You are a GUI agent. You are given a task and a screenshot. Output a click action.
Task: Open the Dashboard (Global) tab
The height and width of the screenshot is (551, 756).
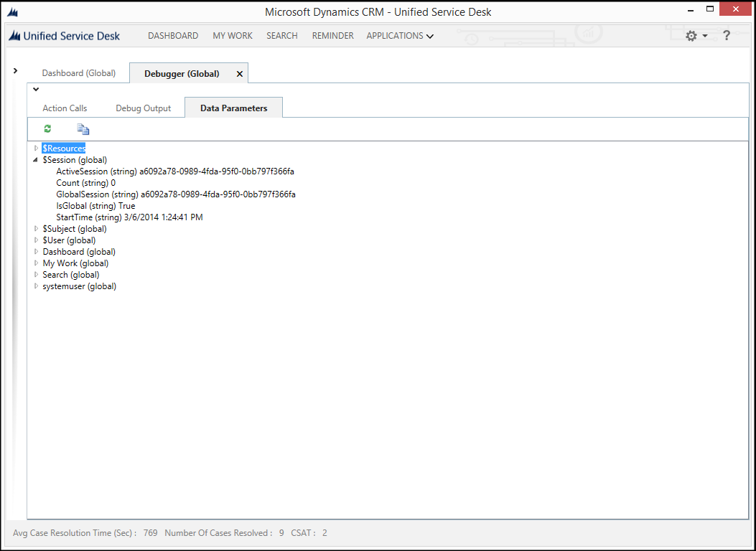pyautogui.click(x=79, y=72)
